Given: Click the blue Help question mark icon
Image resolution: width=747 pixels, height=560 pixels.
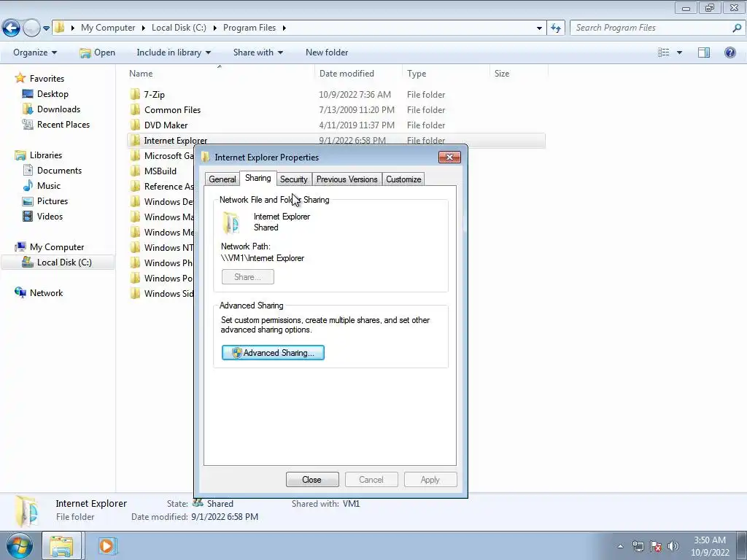Looking at the screenshot, I should click(x=729, y=52).
